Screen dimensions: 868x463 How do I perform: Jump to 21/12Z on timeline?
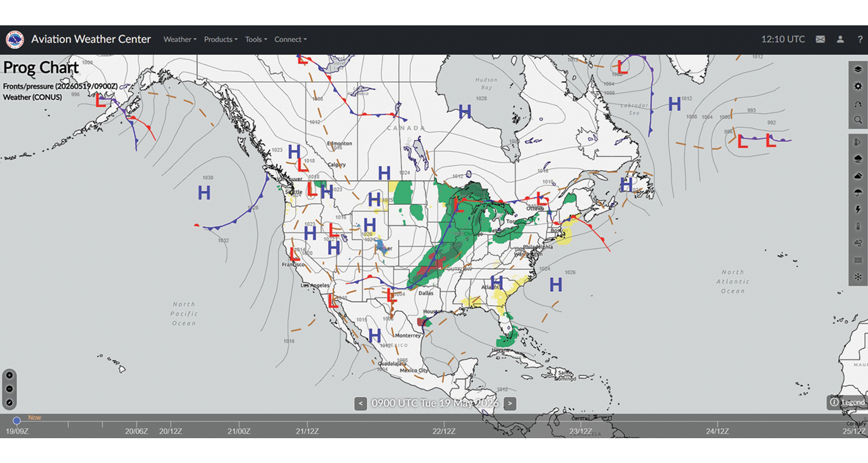(x=307, y=431)
